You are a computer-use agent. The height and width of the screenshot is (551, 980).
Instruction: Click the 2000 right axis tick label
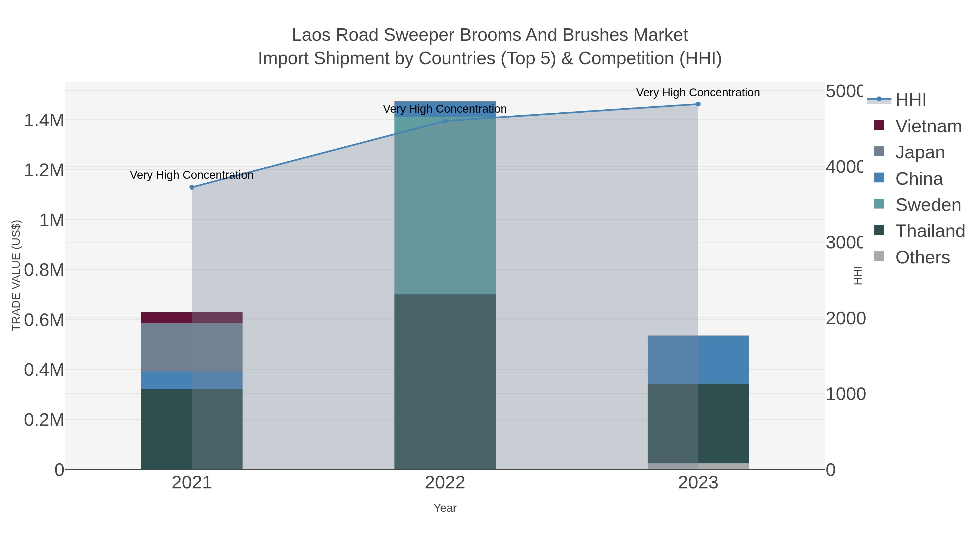click(846, 319)
